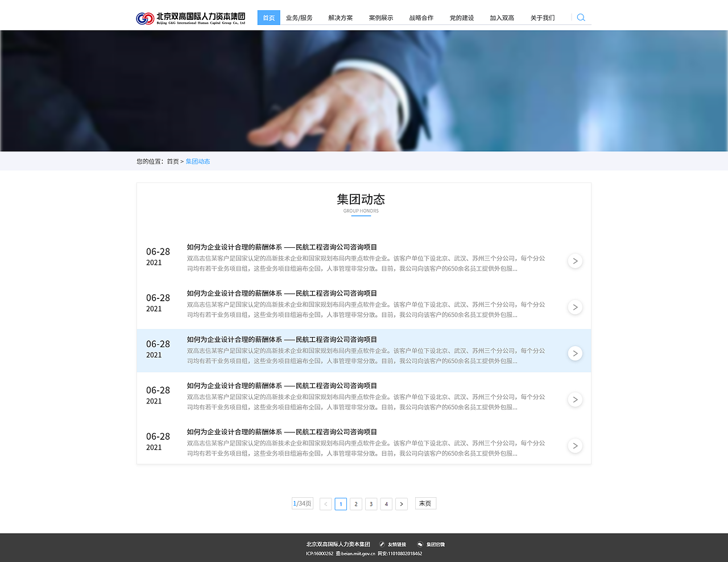Jump to 末页 last page
The image size is (728, 562).
425,503
